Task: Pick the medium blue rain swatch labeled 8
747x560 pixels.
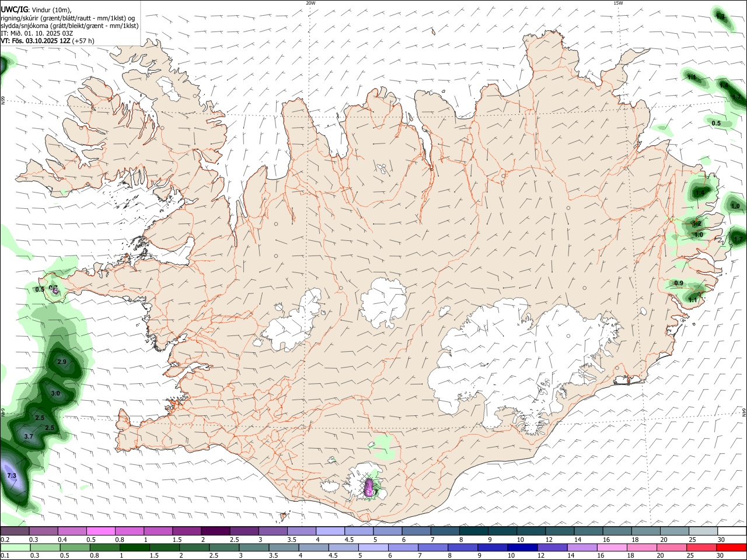Action: click(x=462, y=547)
